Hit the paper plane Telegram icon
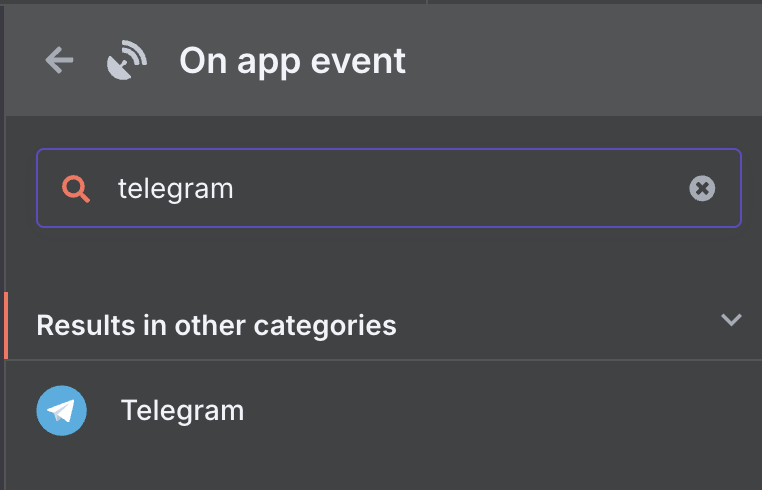Screen dimensions: 762x490 click(x=62, y=411)
